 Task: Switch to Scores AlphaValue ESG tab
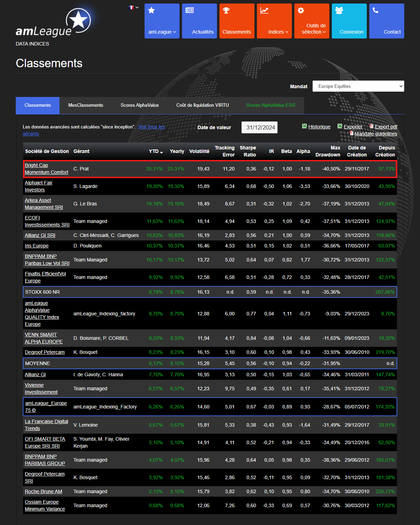click(x=271, y=105)
